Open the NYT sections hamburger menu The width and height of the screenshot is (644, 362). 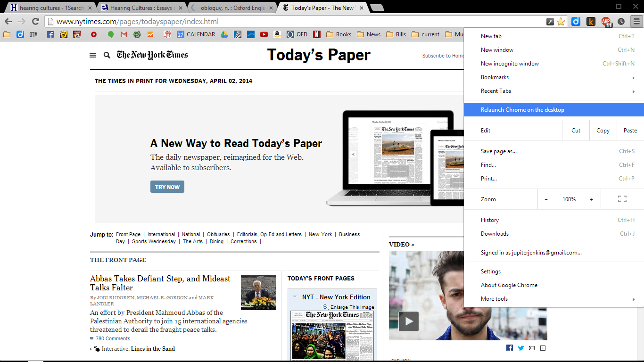(93, 55)
